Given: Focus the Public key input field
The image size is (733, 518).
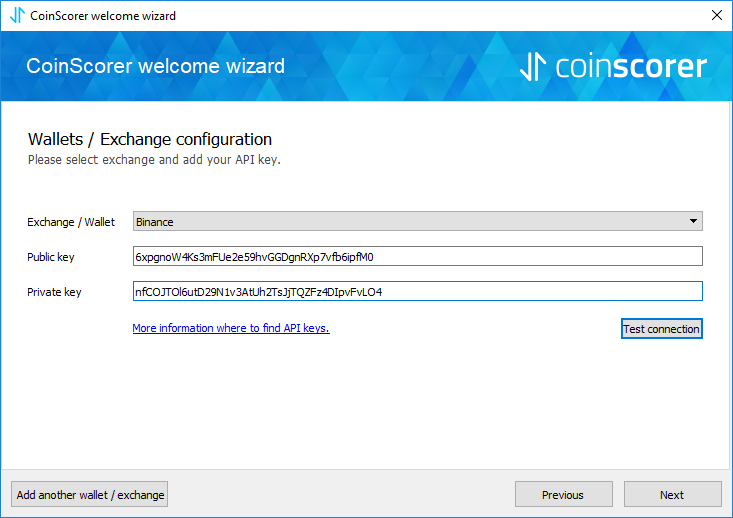Looking at the screenshot, I should pyautogui.click(x=417, y=256).
